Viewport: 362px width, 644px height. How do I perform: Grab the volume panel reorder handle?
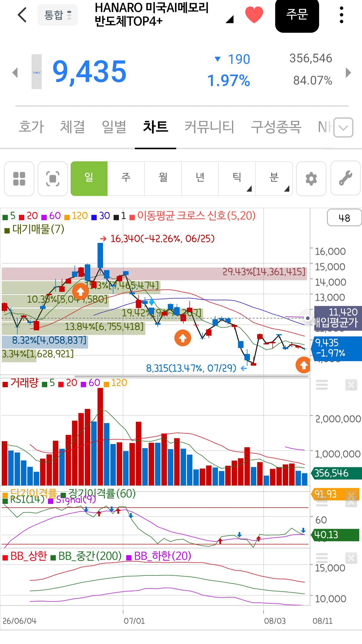322,385
